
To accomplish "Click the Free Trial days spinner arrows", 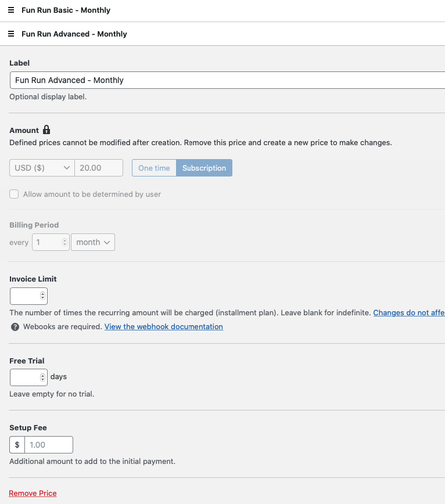I will point(42,377).
